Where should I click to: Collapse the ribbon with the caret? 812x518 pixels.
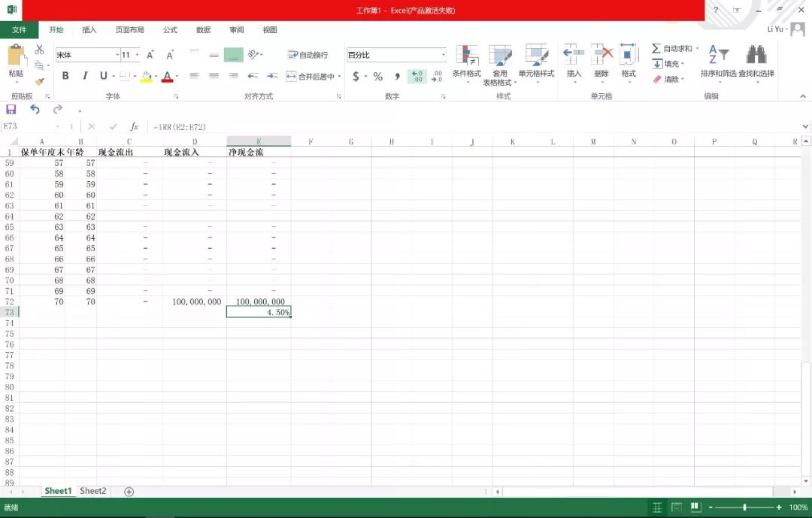tap(803, 96)
